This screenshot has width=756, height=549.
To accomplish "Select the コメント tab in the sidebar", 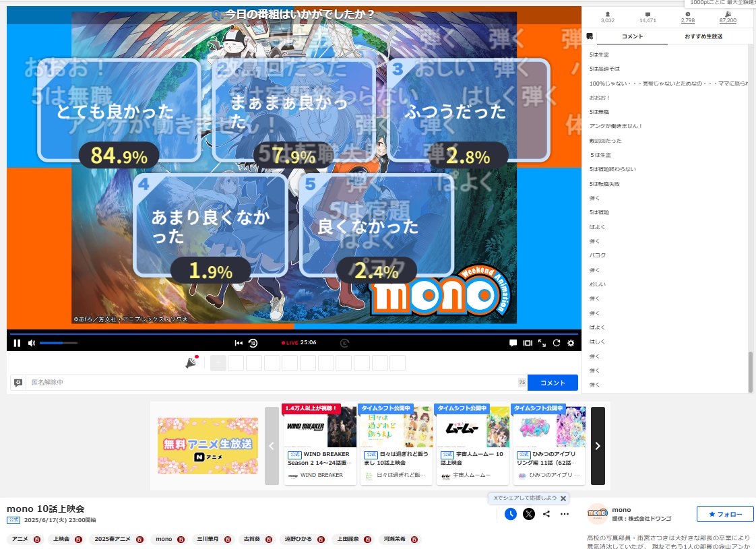I will coord(631,36).
